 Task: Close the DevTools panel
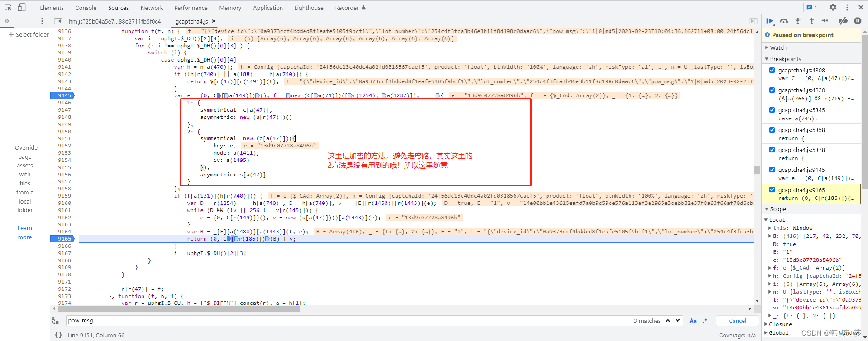[861, 7]
